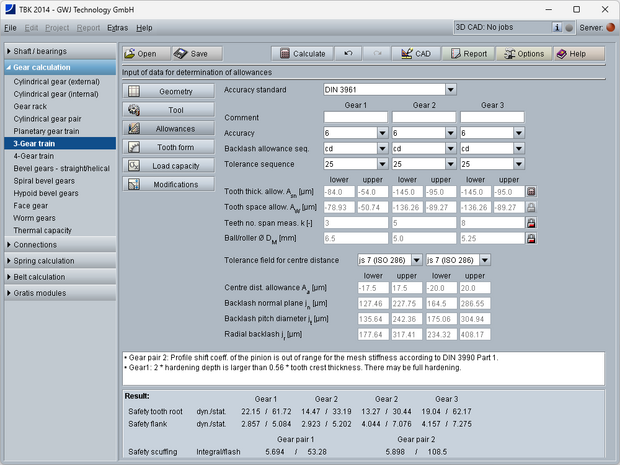620x465 pixels.
Task: Click the Gear 1 comment text field
Action: tap(355, 117)
